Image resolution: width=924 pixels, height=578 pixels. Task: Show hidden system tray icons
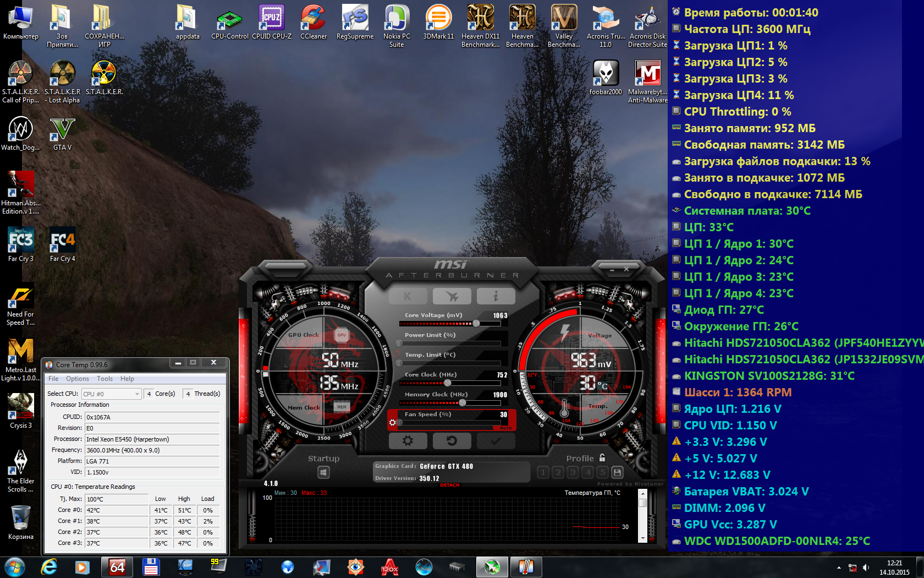[839, 568]
